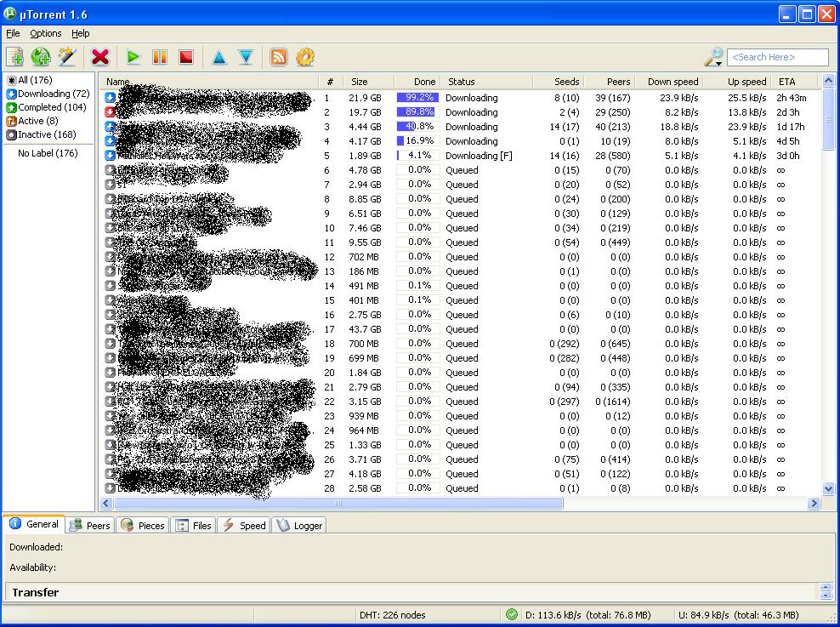Open the Options menu
The height and width of the screenshot is (627, 840).
coord(46,33)
